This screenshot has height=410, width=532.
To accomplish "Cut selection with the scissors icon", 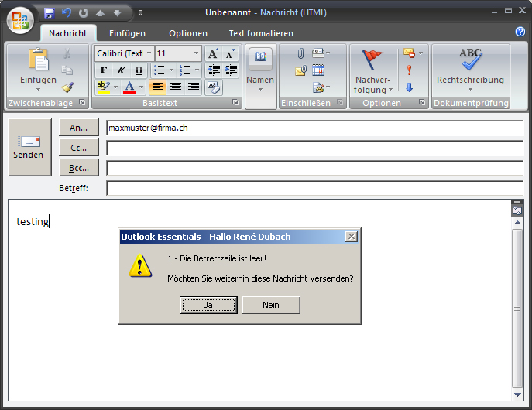I will pyautogui.click(x=67, y=53).
